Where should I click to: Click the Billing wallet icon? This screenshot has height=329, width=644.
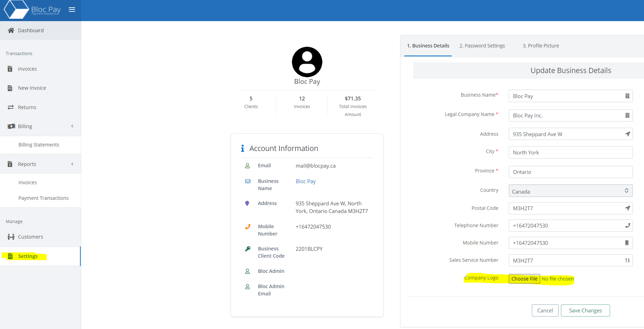11,126
